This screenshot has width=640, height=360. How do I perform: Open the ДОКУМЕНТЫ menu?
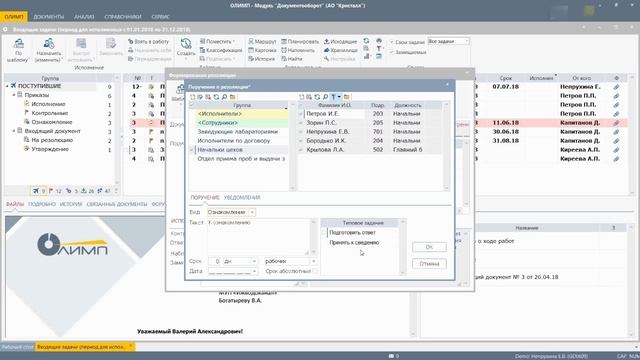49,17
